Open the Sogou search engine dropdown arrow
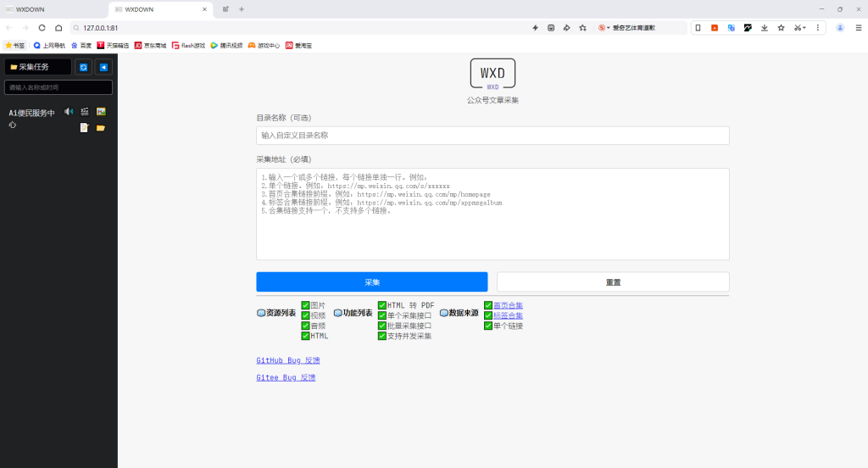 point(609,28)
